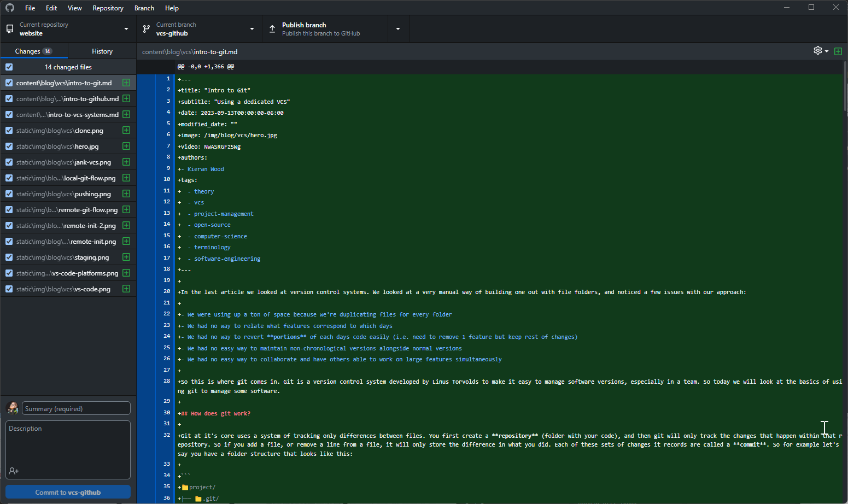Uncheck the intro-to-git.md file checkbox
Image resolution: width=848 pixels, height=504 pixels.
click(9, 83)
